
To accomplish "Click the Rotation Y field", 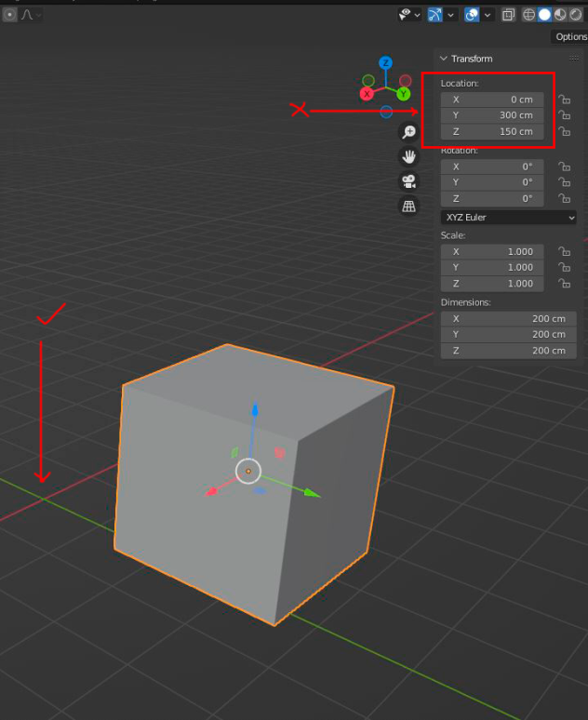I will pyautogui.click(x=492, y=182).
